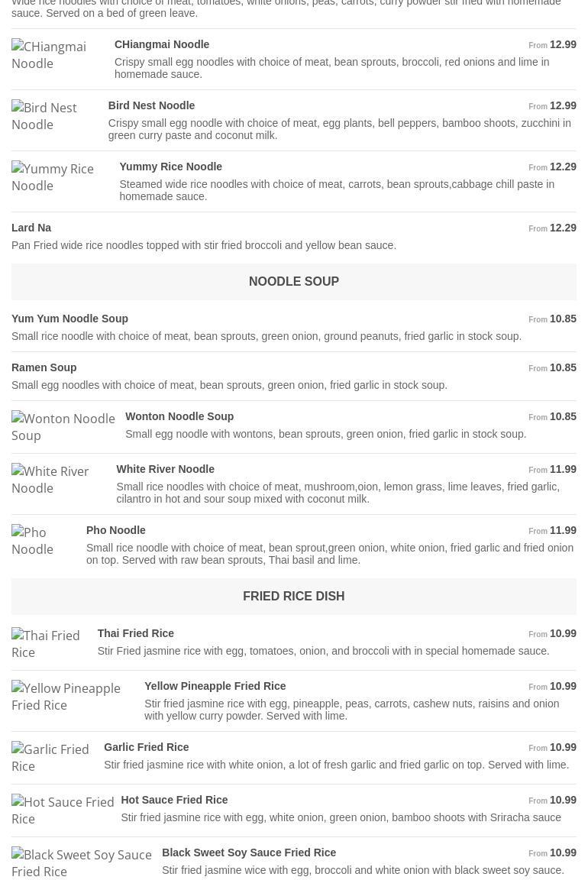Choose the 10.85 price for Ramen Soup

click(563, 367)
